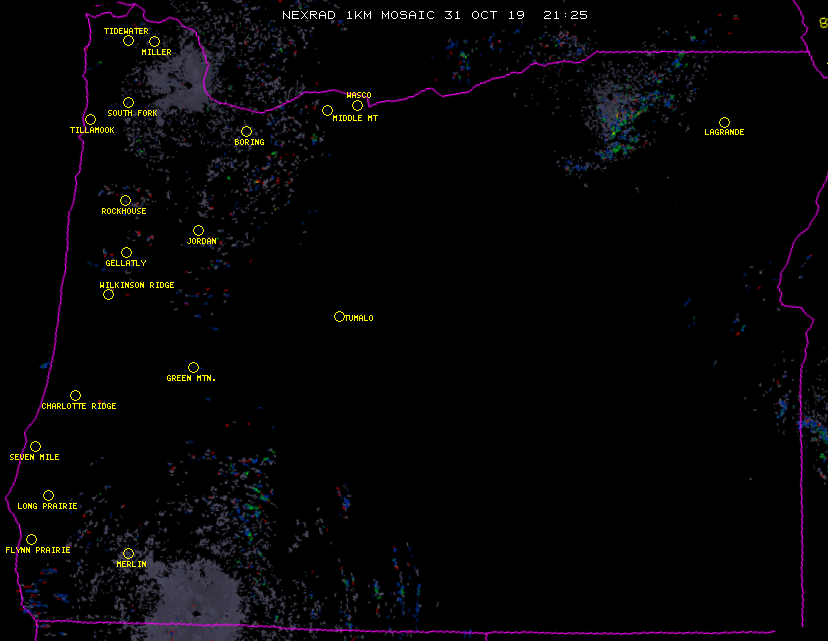
Task: Click the Gellatly station circle marker
Action: [126, 253]
